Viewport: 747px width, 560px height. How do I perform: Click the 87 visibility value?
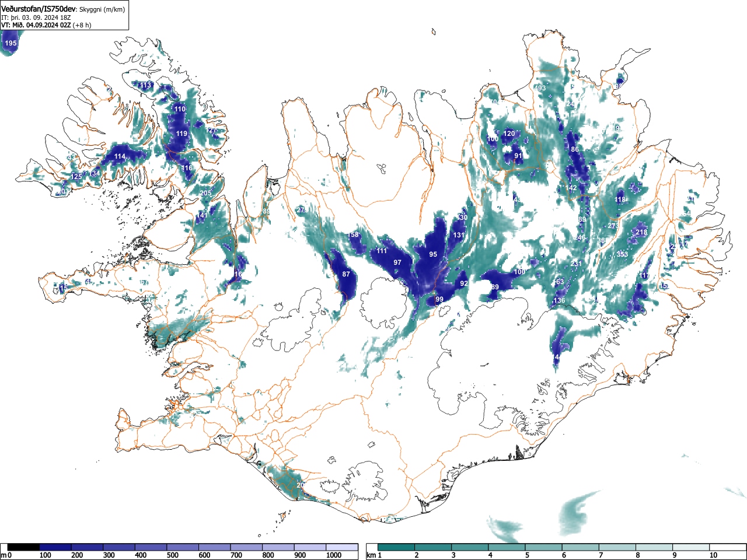coord(346,274)
